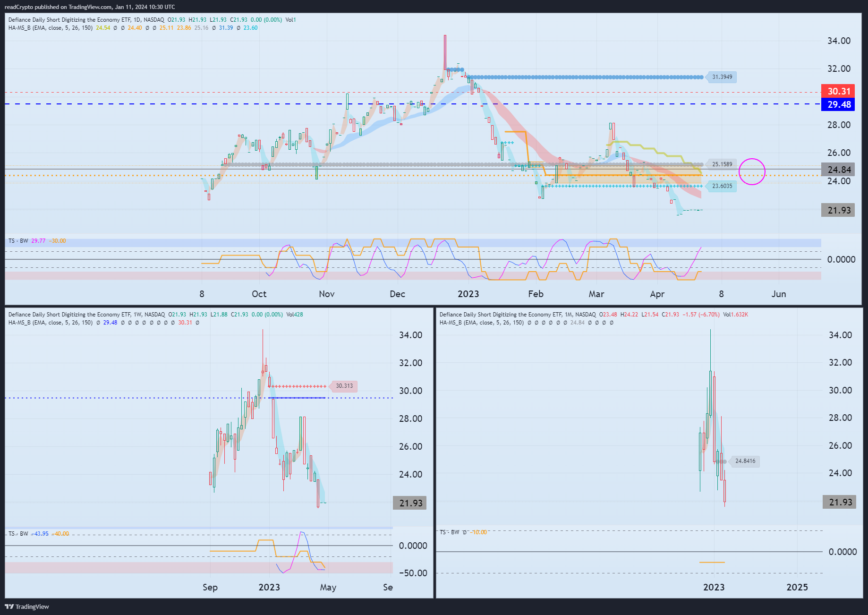Click the 'TS - BW' legend in monthly pane
868x615 pixels.
click(x=449, y=532)
